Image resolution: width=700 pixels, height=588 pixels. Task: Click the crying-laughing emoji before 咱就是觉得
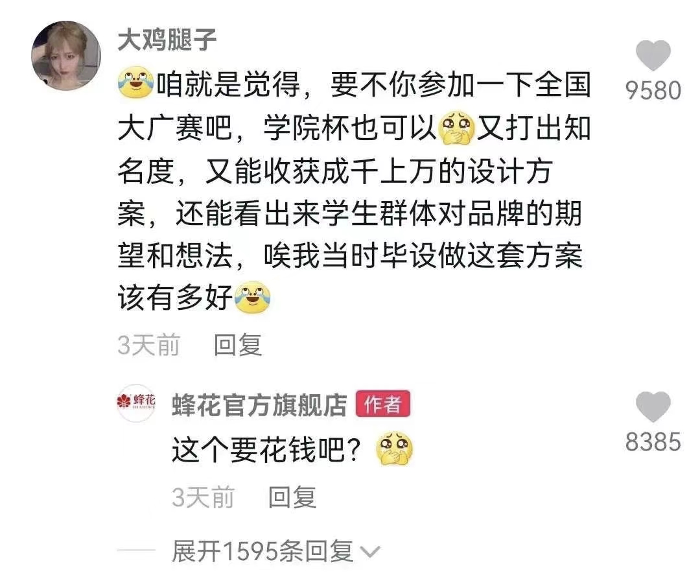[135, 82]
